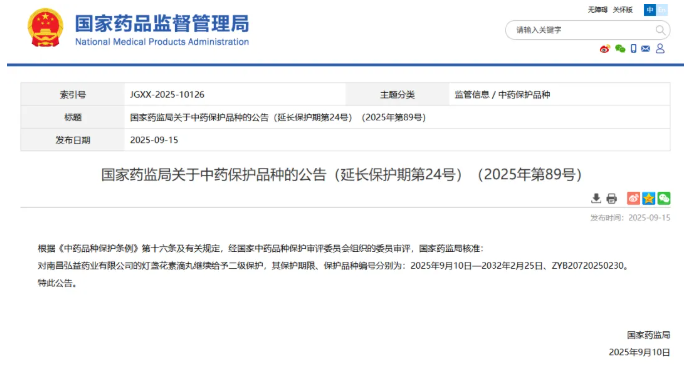Click the date 2025年9月10日 at bottom

pos(639,352)
